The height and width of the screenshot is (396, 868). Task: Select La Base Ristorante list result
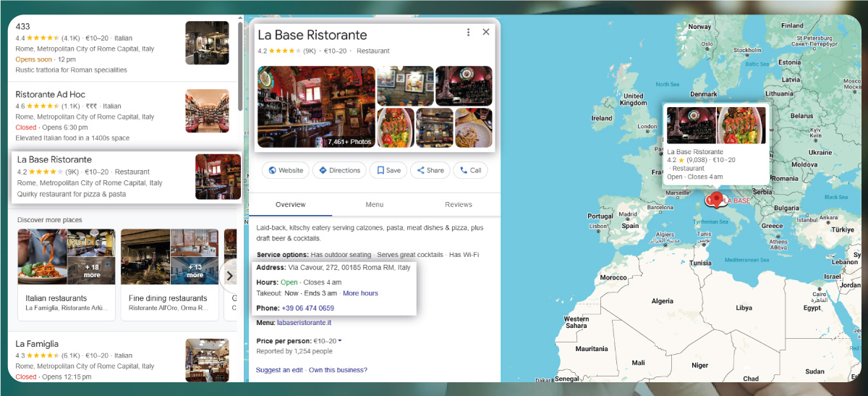[126, 176]
